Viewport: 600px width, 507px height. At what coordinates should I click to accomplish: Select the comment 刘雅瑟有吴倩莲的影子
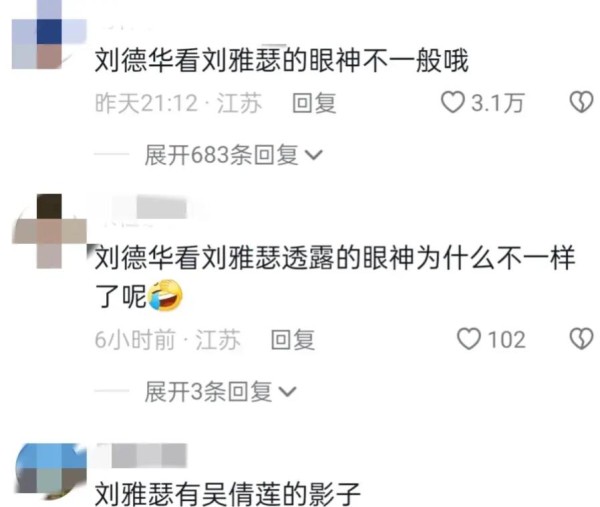pyautogui.click(x=228, y=494)
